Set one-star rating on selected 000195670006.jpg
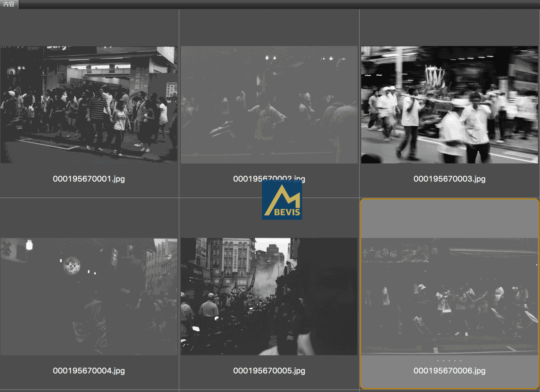This screenshot has height=392, width=540. 438,360
